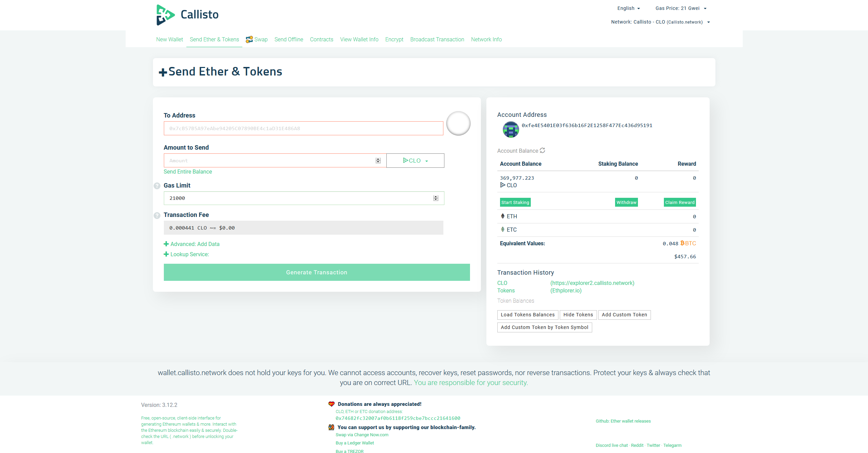Open the Reddit link
Screen dimensions: 868x453
tap(637, 445)
